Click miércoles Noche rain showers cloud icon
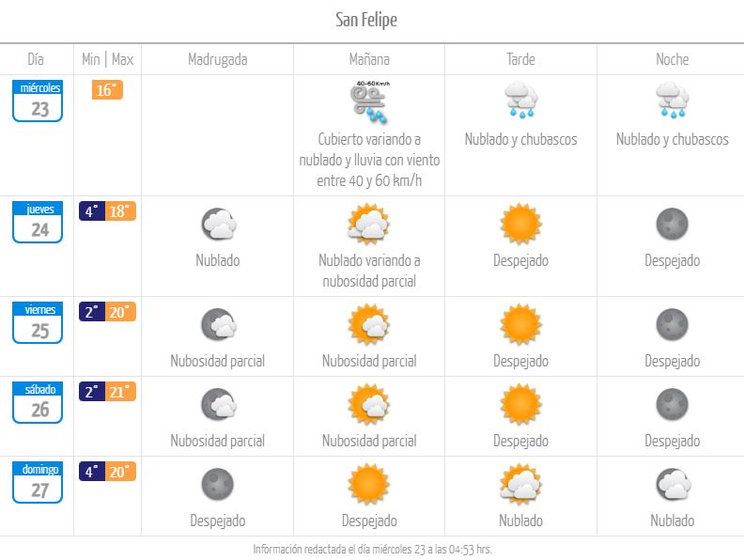 [673, 101]
